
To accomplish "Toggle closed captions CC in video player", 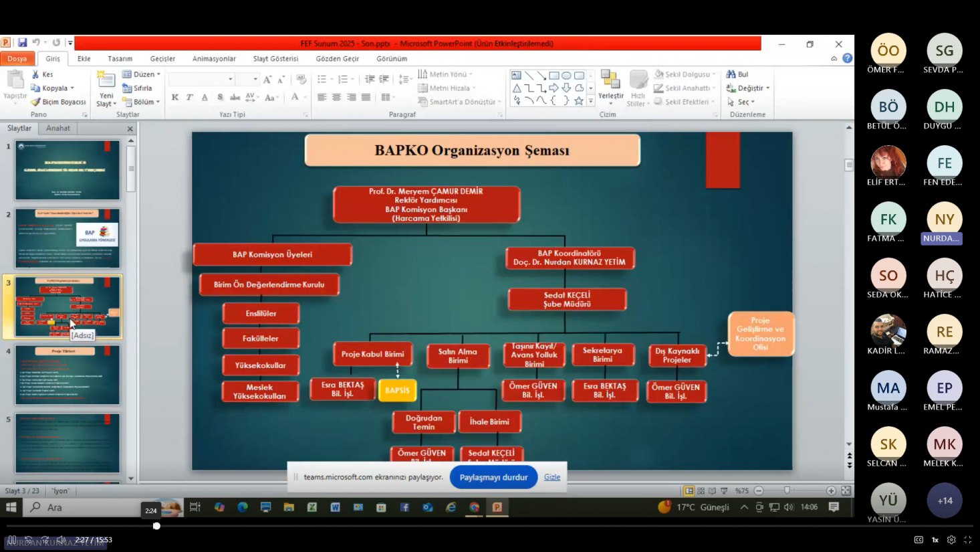I will (918, 540).
